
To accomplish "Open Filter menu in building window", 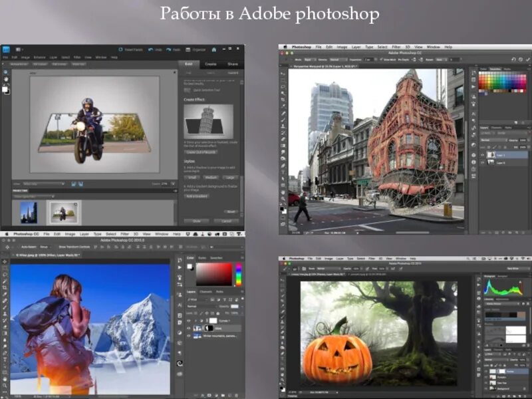I will (x=396, y=47).
